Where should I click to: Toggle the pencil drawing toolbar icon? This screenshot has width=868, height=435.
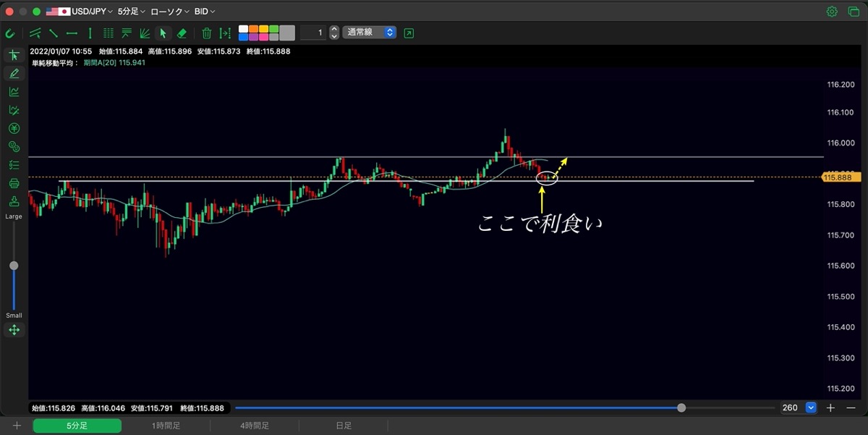tap(14, 73)
